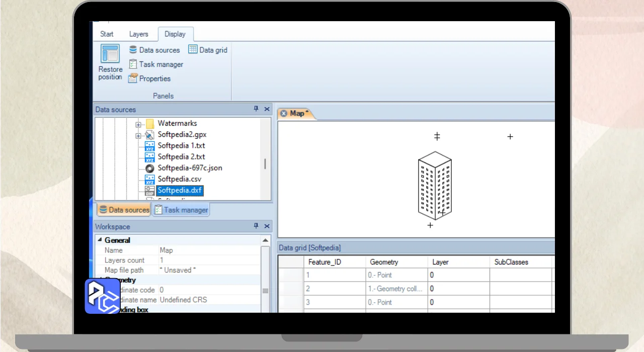Select the Softpedia.dxf file icon
Image resolution: width=644 pixels, height=352 pixels.
pyautogui.click(x=150, y=191)
